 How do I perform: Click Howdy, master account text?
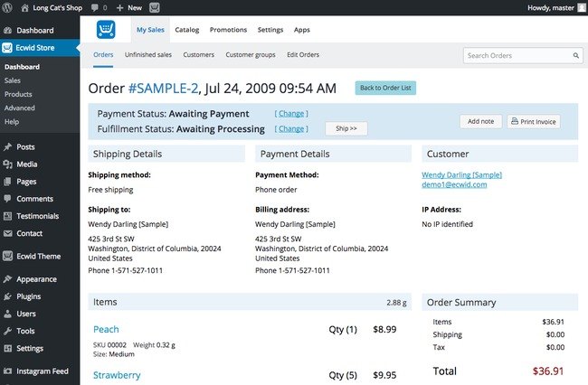click(551, 8)
